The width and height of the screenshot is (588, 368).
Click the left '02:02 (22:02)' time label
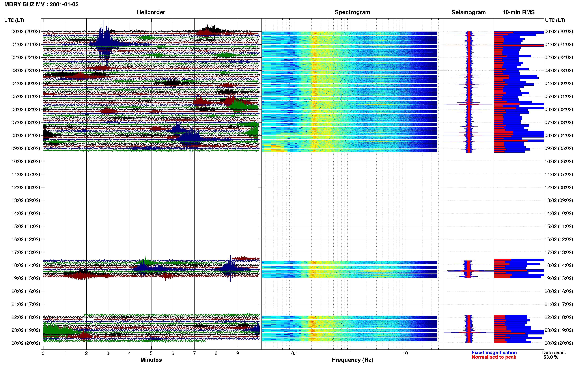pyautogui.click(x=26, y=57)
